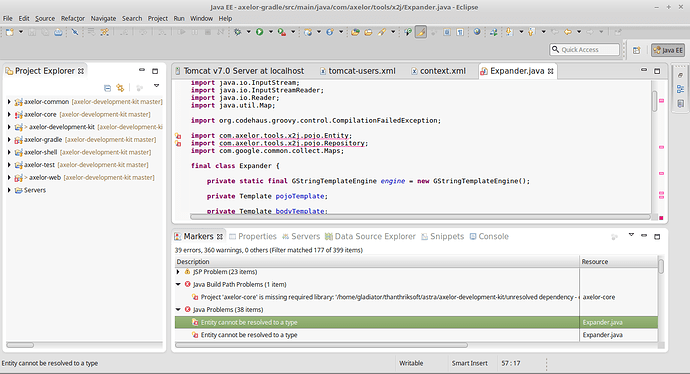Open the Window menu
Viewport: 690px width, 374px height.
tap(201, 18)
